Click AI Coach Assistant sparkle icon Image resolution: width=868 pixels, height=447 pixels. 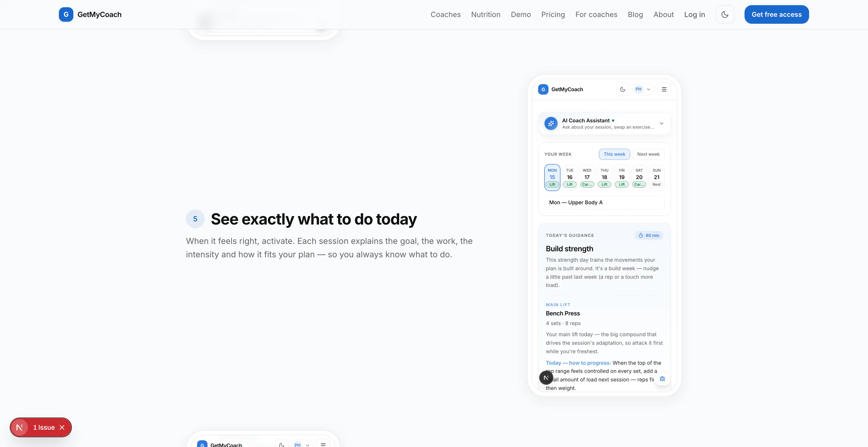(551, 124)
